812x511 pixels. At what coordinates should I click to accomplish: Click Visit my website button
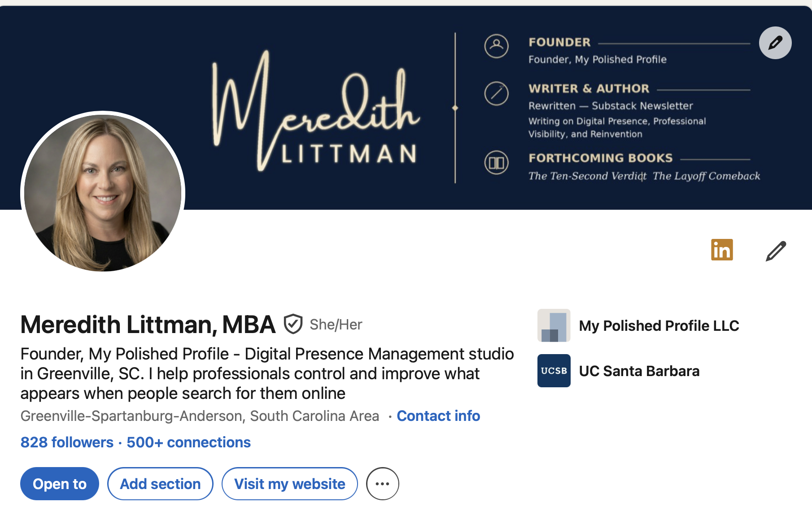[x=290, y=484]
